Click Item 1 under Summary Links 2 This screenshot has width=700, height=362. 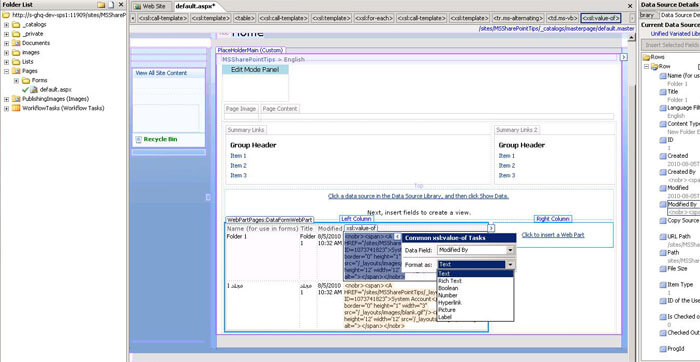click(x=506, y=156)
